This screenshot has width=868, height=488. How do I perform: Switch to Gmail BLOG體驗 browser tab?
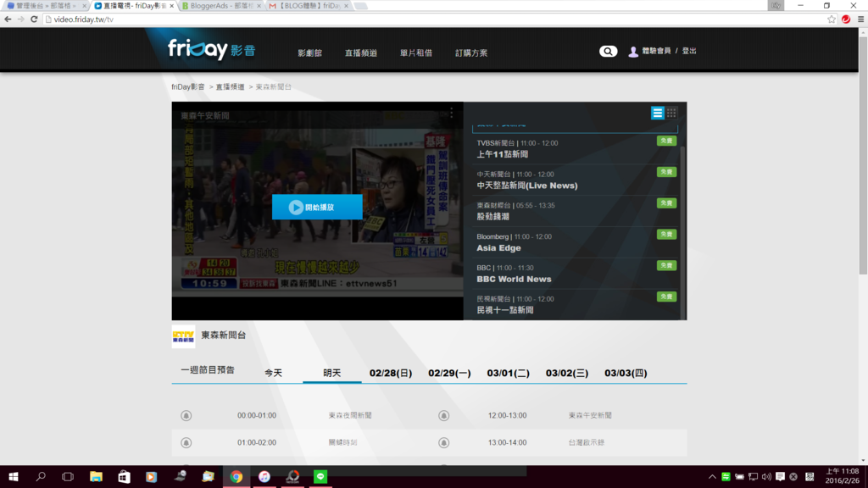tap(308, 6)
